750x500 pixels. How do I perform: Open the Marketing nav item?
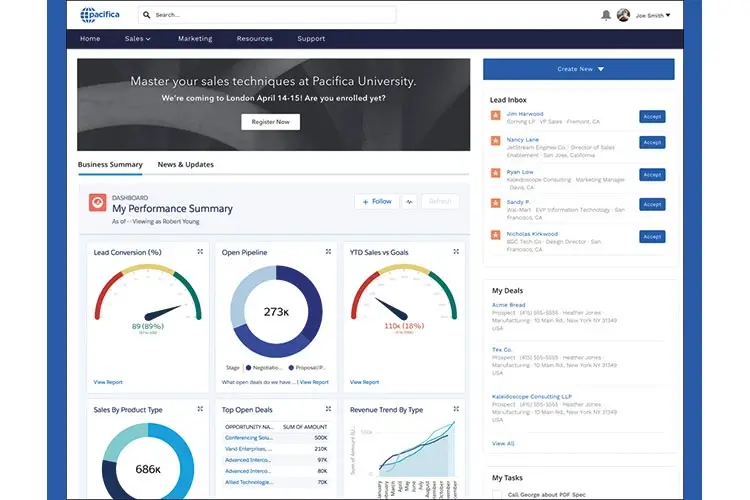tap(195, 39)
